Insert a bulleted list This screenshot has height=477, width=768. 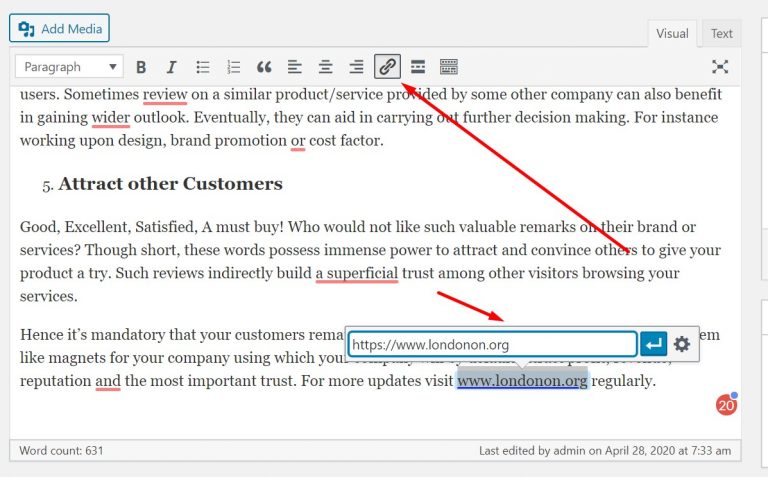coord(202,67)
